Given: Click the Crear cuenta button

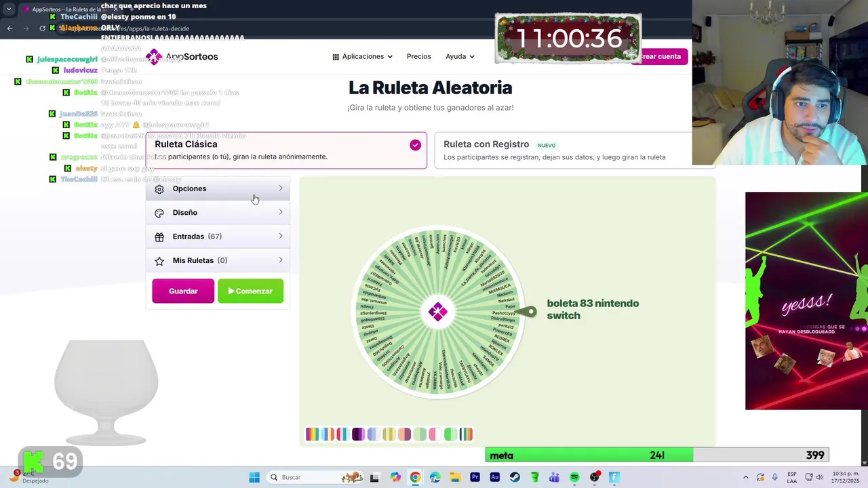Looking at the screenshot, I should pyautogui.click(x=658, y=56).
